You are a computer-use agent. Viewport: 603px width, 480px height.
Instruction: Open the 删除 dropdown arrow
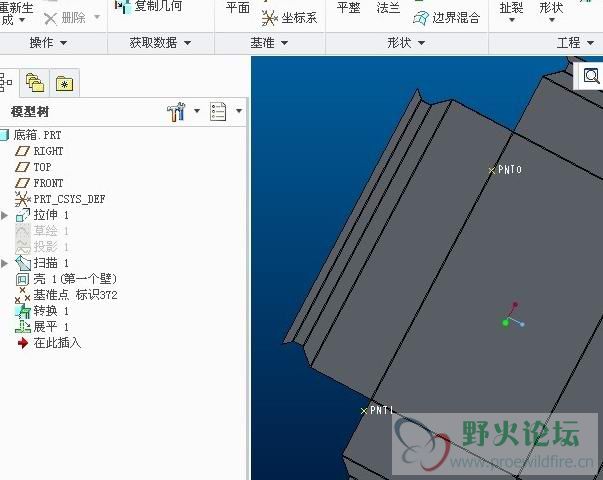pyautogui.click(x=97, y=17)
